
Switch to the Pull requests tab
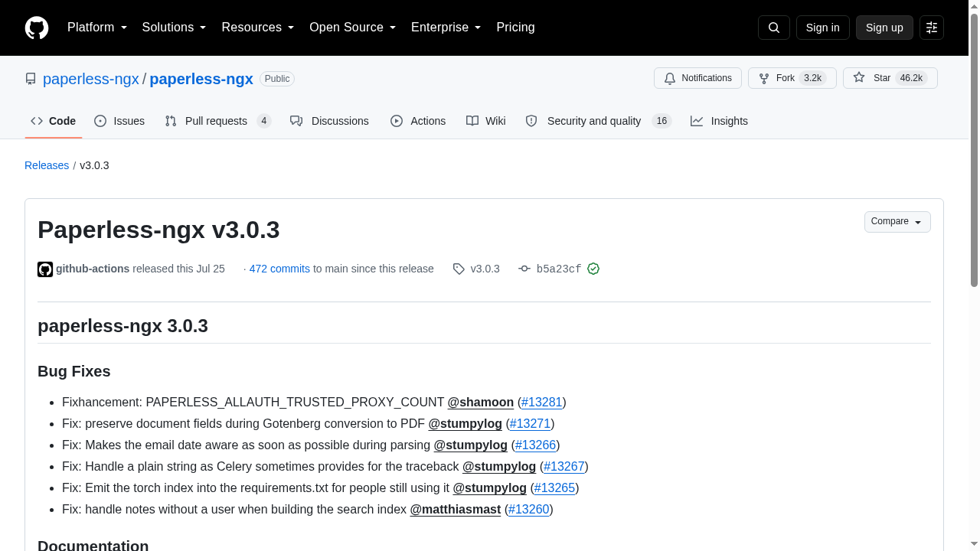click(x=218, y=121)
